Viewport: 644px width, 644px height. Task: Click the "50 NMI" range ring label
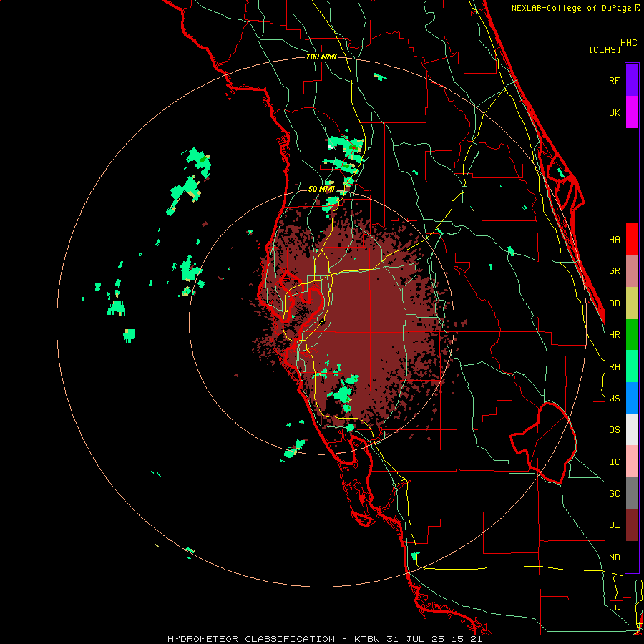(x=321, y=189)
